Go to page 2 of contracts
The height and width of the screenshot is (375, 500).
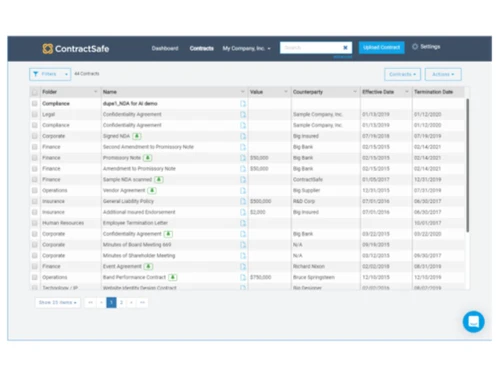122,302
